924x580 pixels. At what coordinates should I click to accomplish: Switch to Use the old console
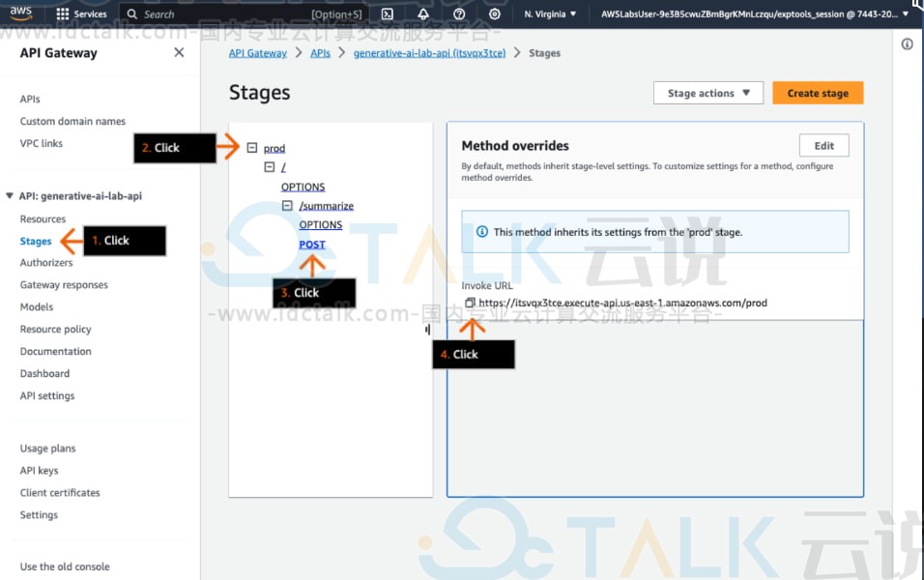pyautogui.click(x=65, y=566)
